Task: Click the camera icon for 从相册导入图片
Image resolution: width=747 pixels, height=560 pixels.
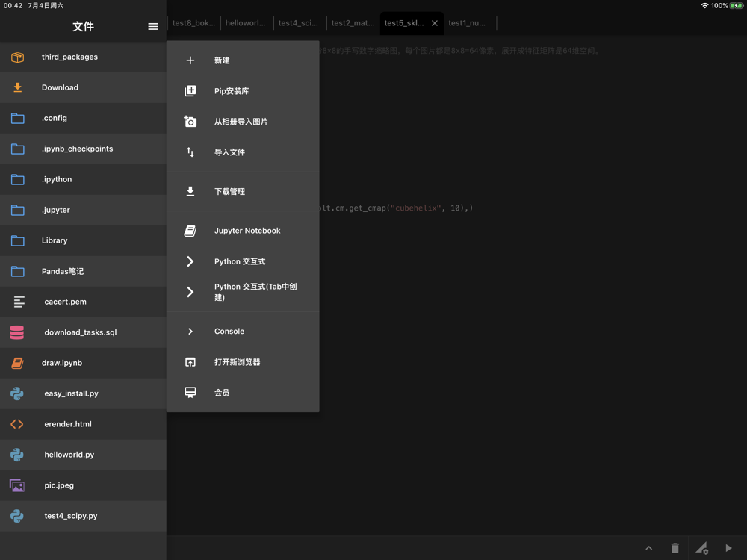Action: point(190,122)
